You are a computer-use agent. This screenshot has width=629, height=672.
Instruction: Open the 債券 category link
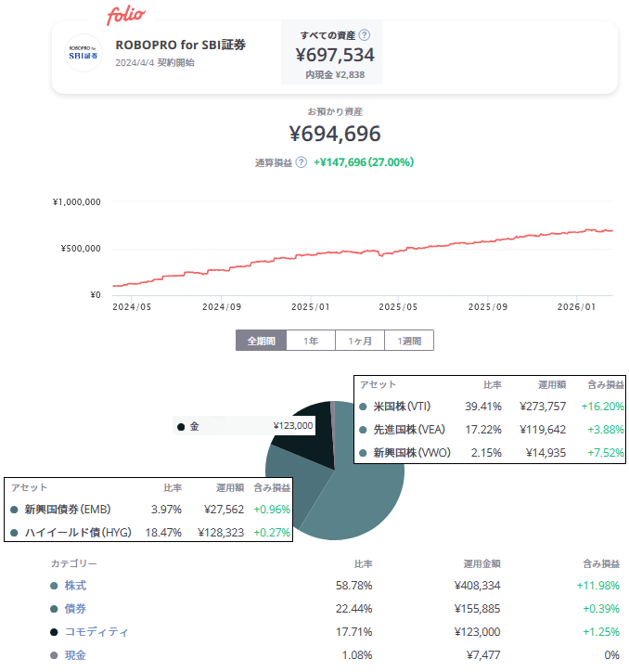[x=75, y=609]
